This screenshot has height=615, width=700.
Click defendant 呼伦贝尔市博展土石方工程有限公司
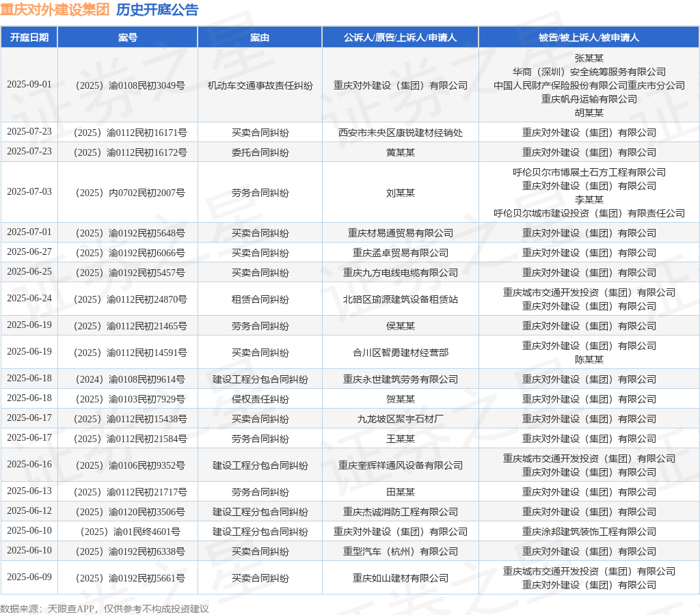589,172
